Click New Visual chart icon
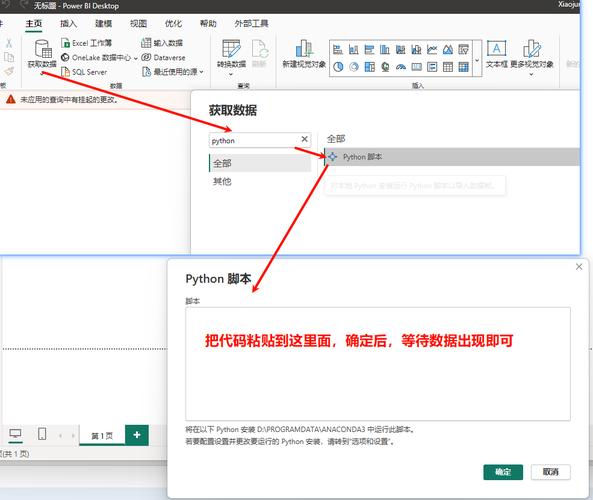The image size is (593, 500). [x=304, y=49]
